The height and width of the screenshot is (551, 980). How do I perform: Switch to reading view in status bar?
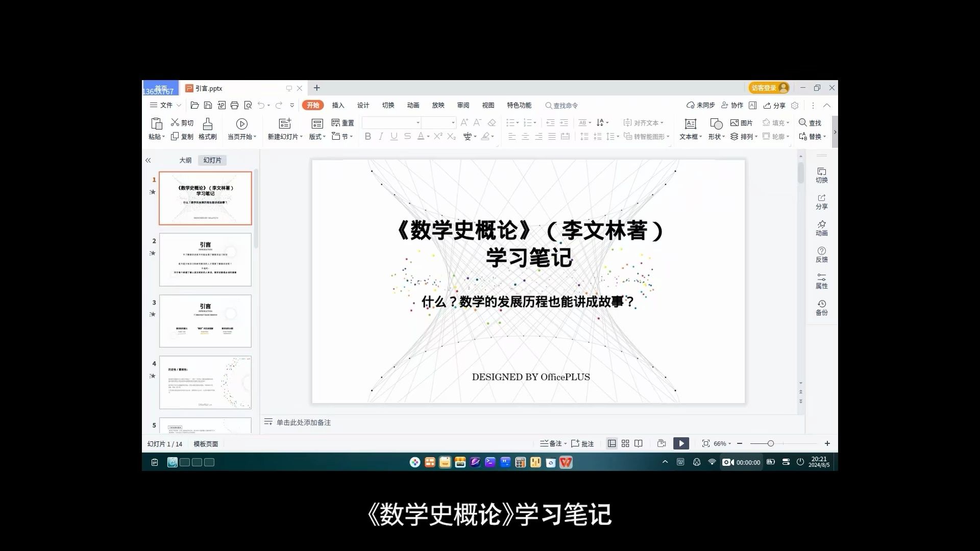(639, 443)
